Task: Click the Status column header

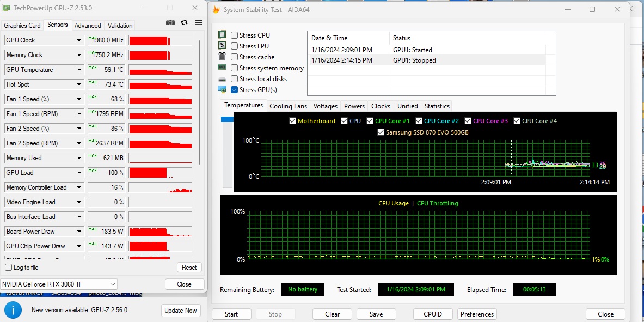Action: click(467, 38)
